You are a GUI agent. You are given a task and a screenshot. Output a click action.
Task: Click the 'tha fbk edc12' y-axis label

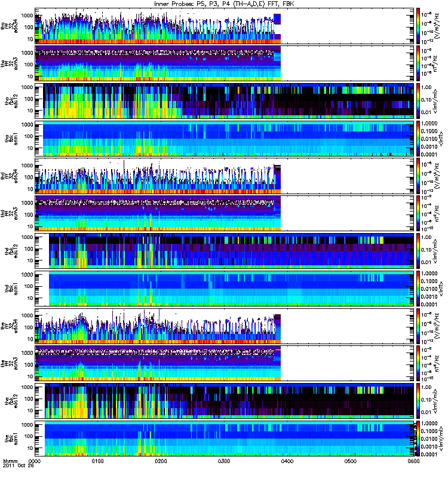pyautogui.click(x=11, y=101)
